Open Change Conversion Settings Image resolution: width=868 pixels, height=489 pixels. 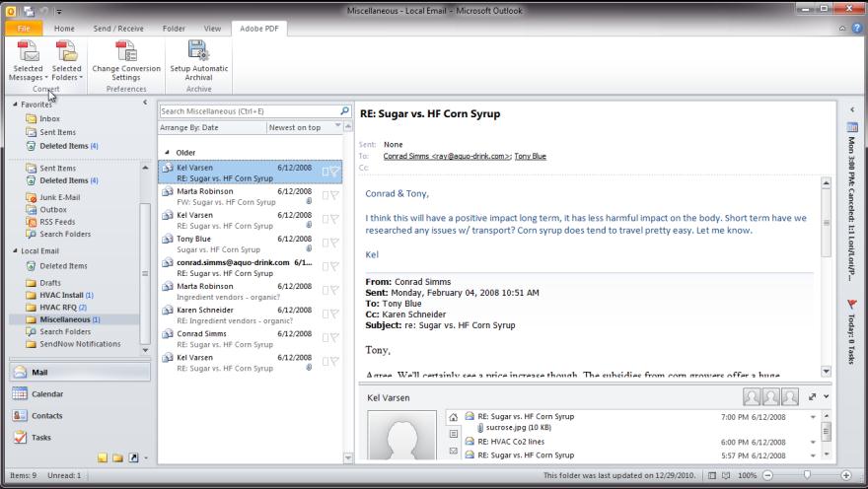tap(126, 61)
